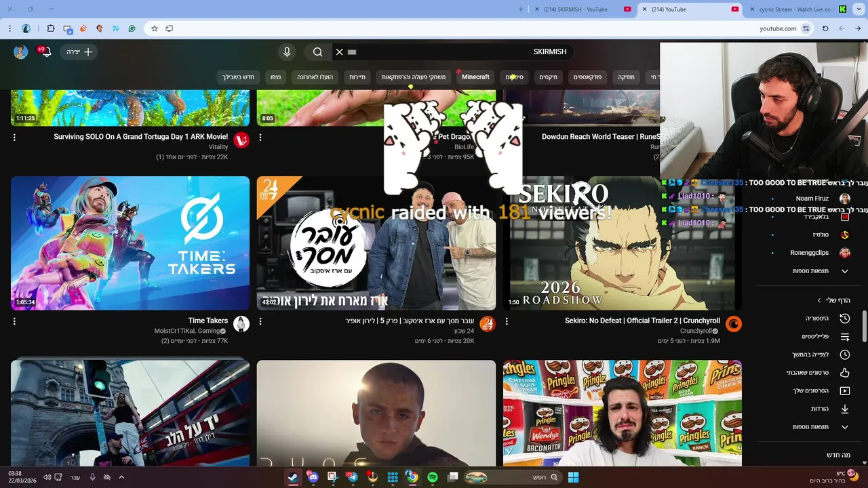Screen dimensions: 868x488
Task: Open הסרטונים שלך your videos
Action: 811,391
